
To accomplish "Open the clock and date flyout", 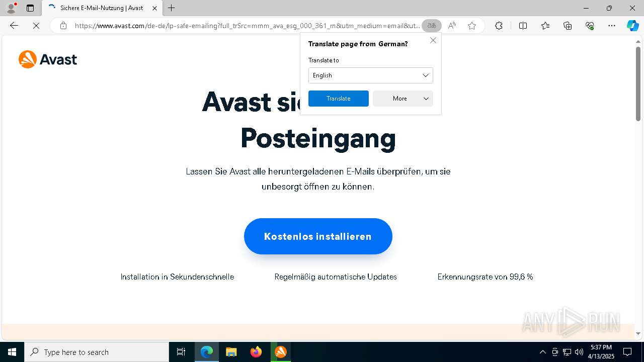I will 601,352.
